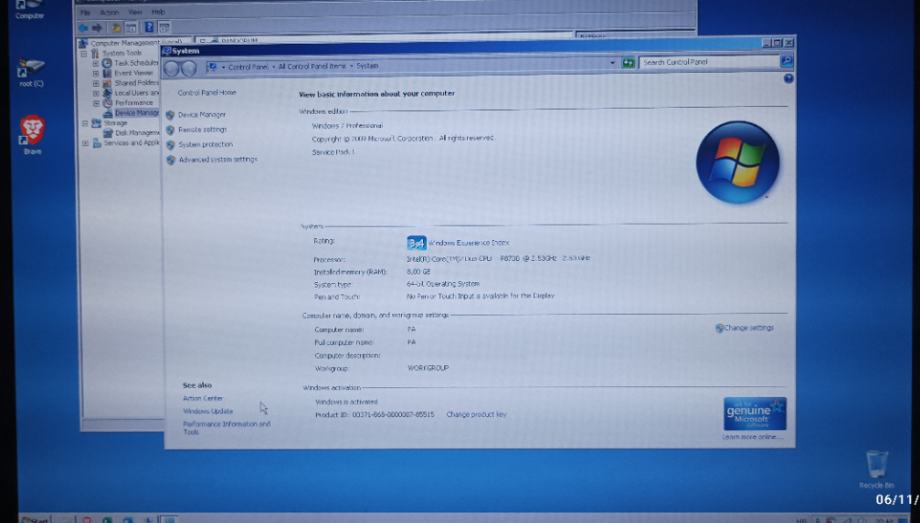The width and height of the screenshot is (920, 523).
Task: Click the address bar refresh icon
Action: [x=628, y=62]
